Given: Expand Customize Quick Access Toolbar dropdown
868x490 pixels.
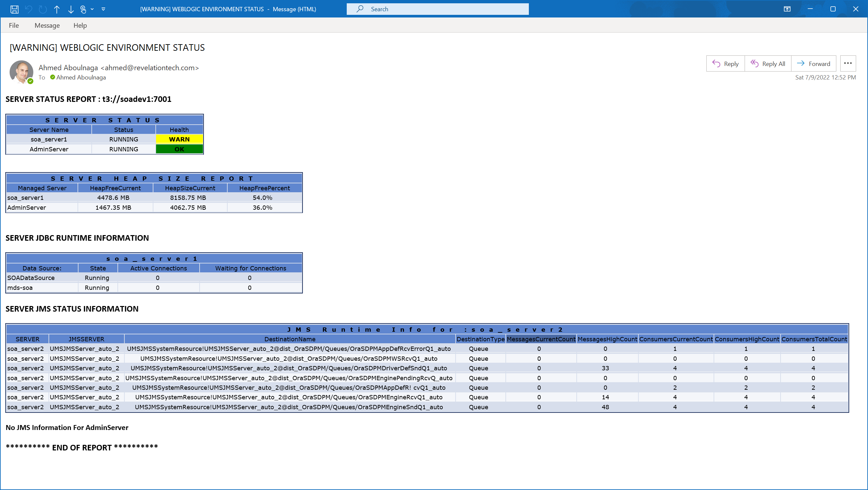Looking at the screenshot, I should pyautogui.click(x=104, y=9).
